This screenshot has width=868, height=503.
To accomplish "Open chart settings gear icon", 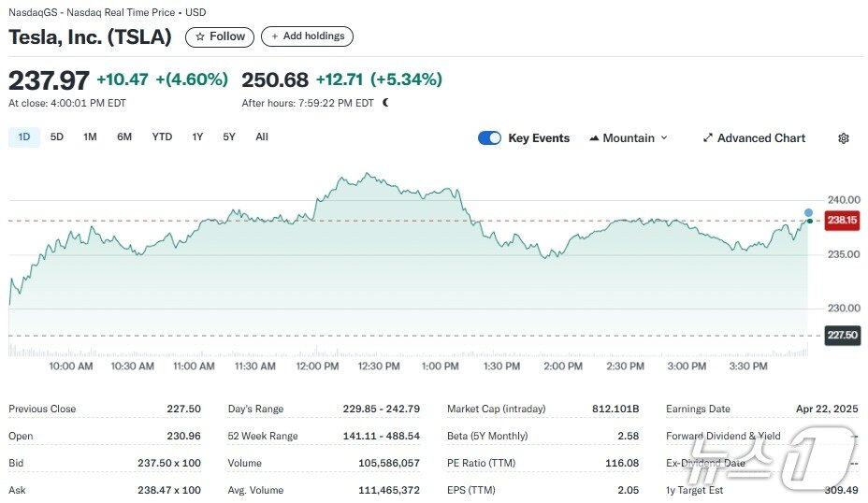I will point(843,138).
